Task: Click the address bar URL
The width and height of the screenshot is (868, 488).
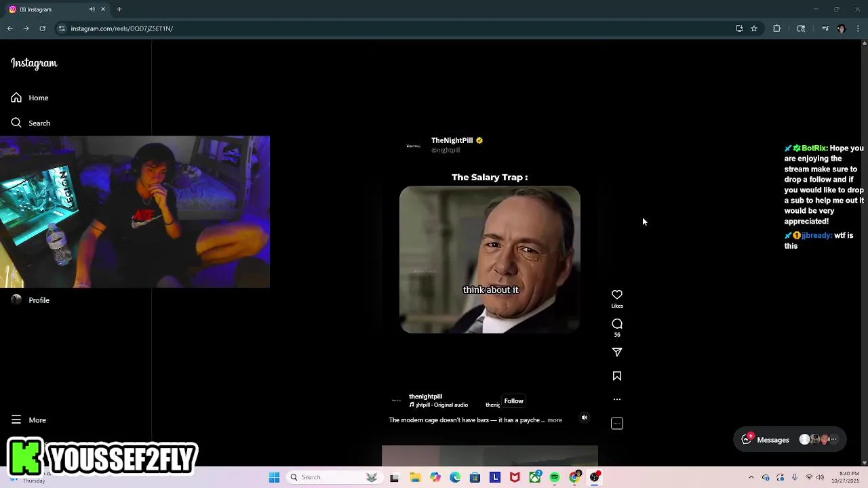Action: (122, 28)
